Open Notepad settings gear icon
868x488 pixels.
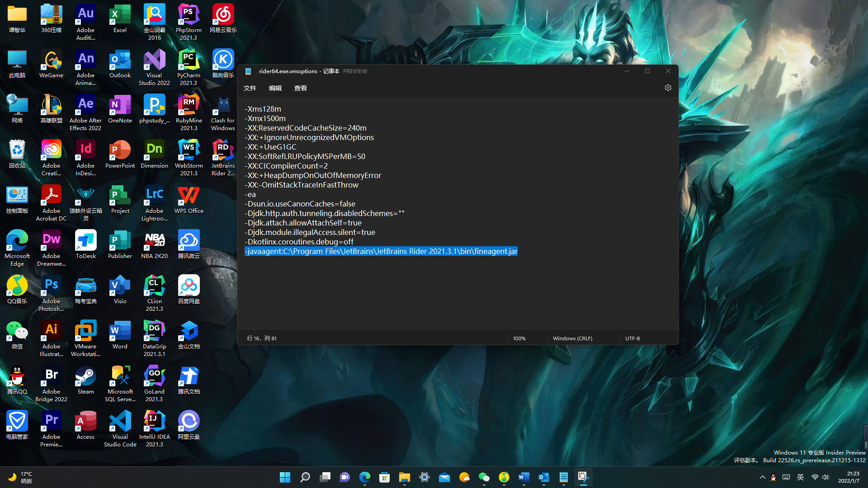coord(668,88)
